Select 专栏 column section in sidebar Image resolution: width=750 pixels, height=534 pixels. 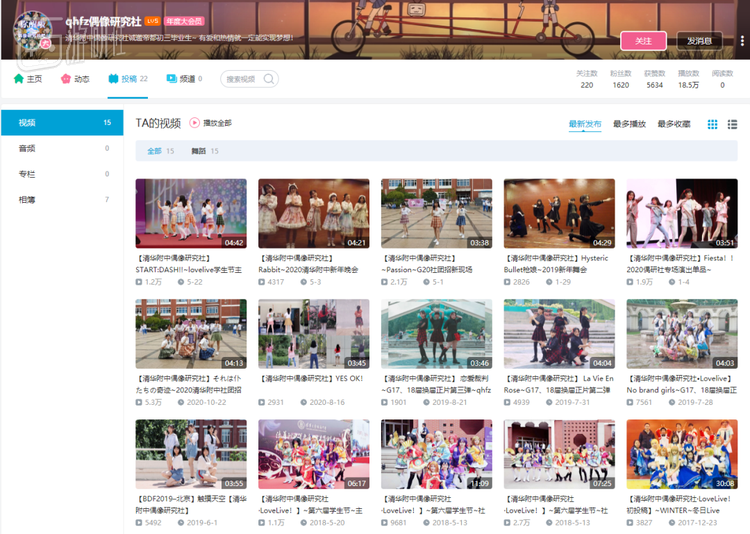(x=27, y=174)
